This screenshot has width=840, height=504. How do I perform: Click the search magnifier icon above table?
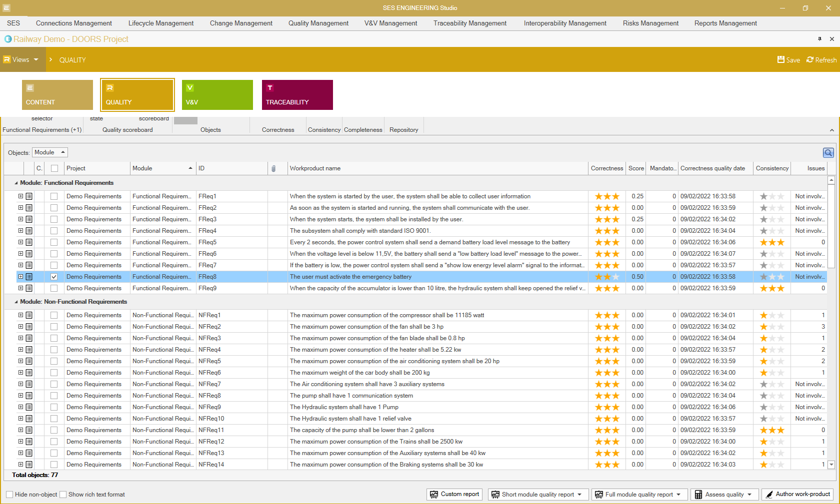click(x=828, y=153)
